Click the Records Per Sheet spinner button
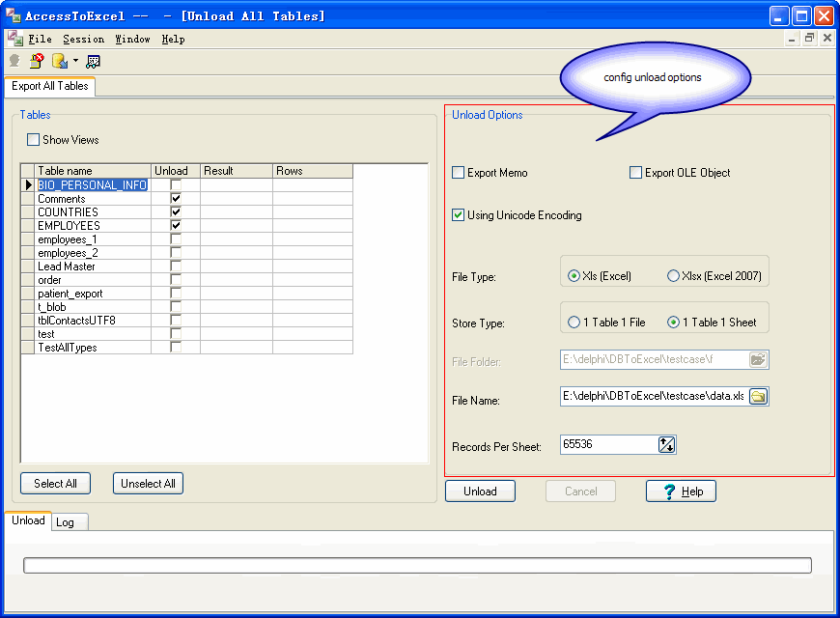Image resolution: width=840 pixels, height=618 pixels. tap(666, 444)
